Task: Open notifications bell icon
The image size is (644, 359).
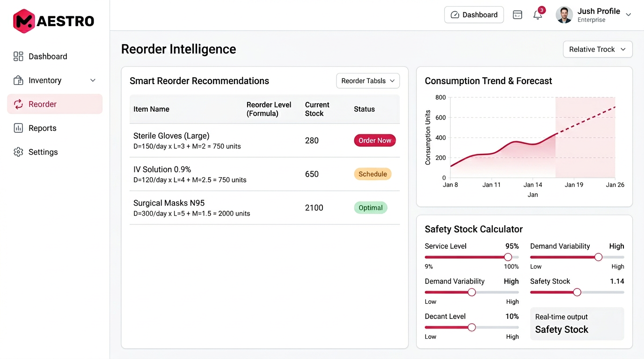Action: pyautogui.click(x=538, y=15)
